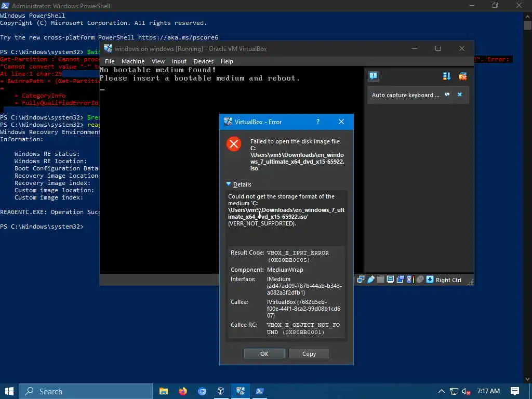Click the VERR_NOT_SUPPORTED error text

click(x=262, y=223)
